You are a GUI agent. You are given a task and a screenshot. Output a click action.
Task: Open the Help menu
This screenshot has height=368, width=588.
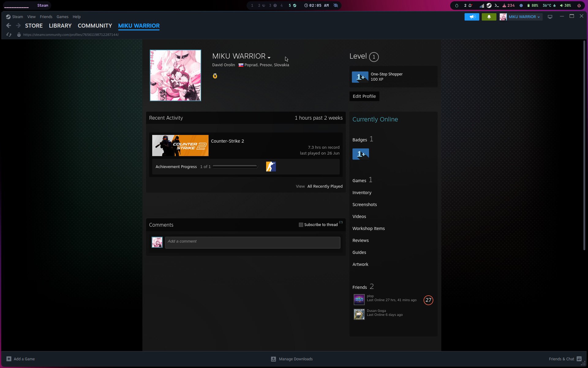(x=77, y=17)
